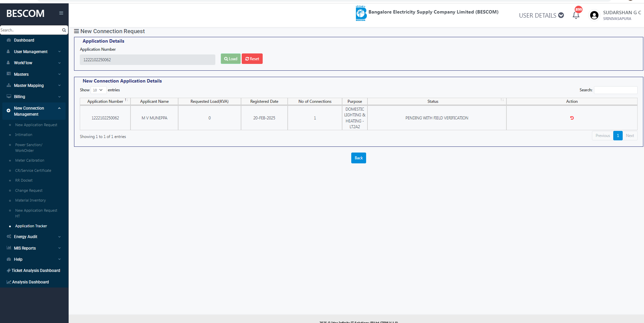The image size is (644, 323).
Task: Click the Purpose column header
Action: click(355, 101)
